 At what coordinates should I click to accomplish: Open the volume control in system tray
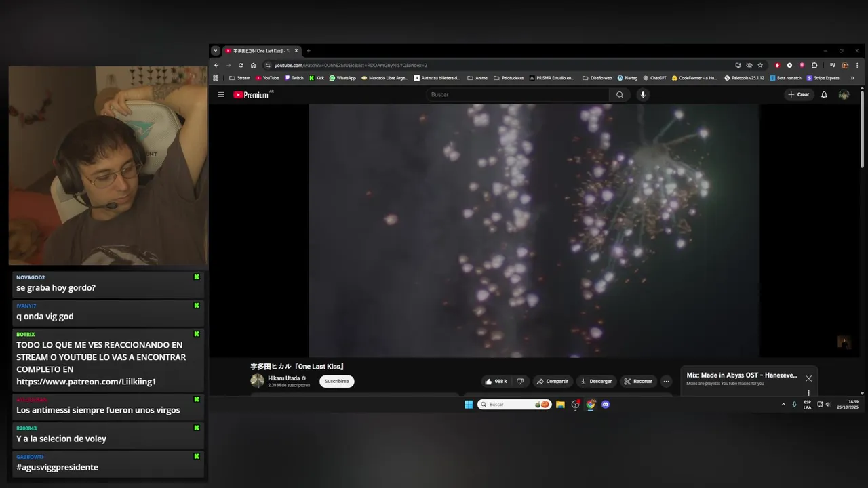click(828, 405)
